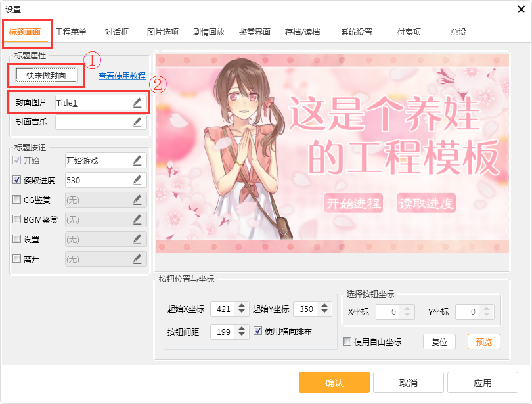Viewport: 532px width, 404px height.
Task: Go to 剧情回放 tab
Action: tap(209, 32)
